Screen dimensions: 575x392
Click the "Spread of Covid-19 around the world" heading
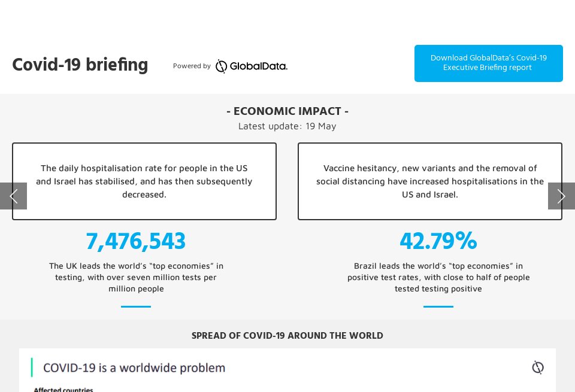pos(287,336)
